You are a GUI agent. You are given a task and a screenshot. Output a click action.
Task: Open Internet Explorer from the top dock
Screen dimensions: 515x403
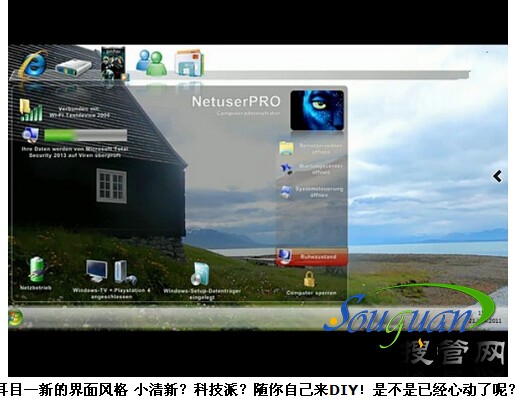[33, 64]
